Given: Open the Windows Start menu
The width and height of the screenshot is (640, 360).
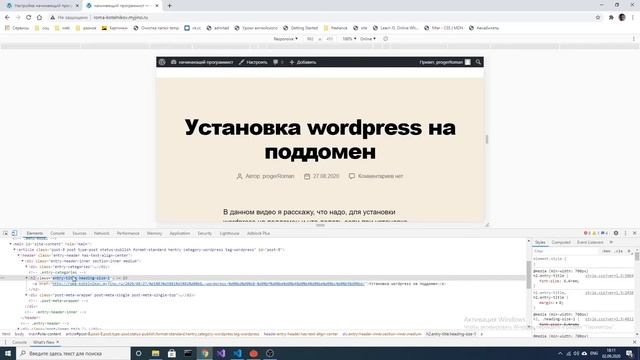Looking at the screenshot, I should pyautogui.click(x=8, y=353).
